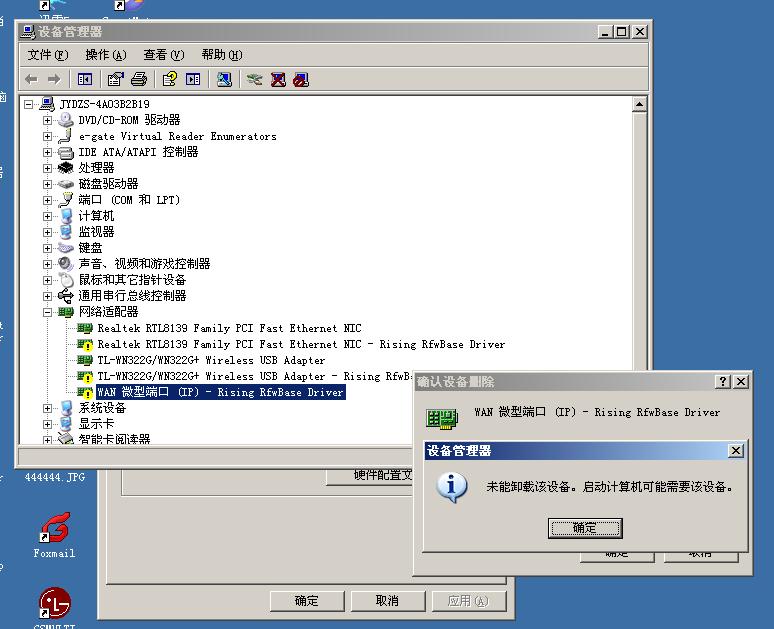774x629 pixels.
Task: Click the Print toolbar icon
Action: click(139, 79)
